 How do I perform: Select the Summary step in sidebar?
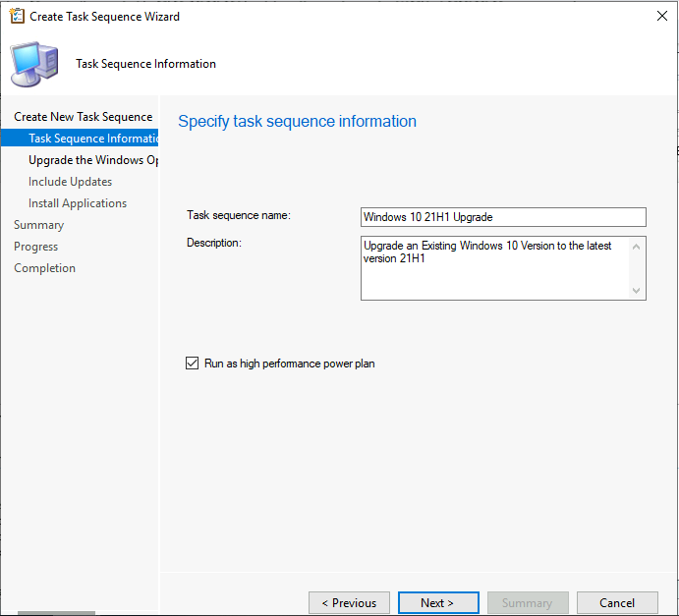(39, 225)
